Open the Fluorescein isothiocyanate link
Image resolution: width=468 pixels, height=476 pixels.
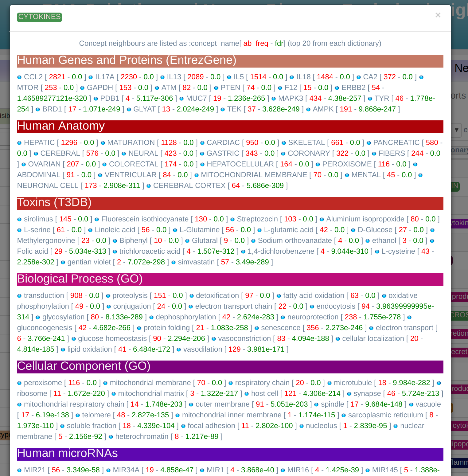coord(145,219)
